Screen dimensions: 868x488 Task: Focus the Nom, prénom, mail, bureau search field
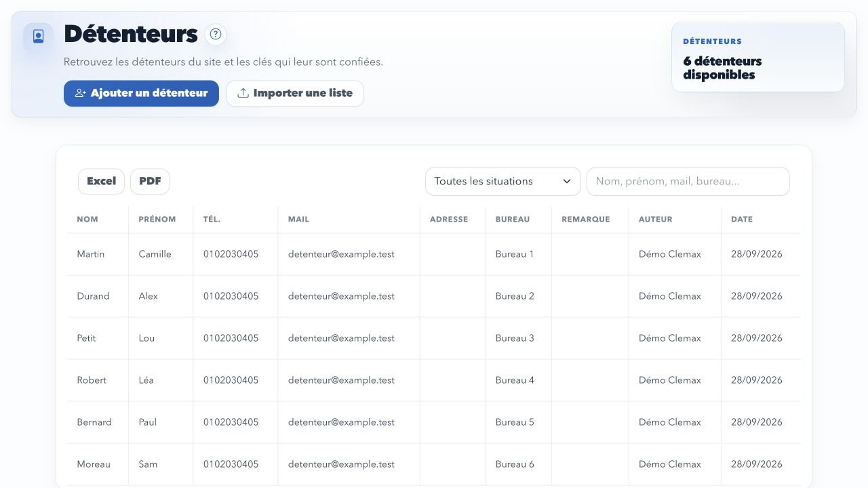688,182
